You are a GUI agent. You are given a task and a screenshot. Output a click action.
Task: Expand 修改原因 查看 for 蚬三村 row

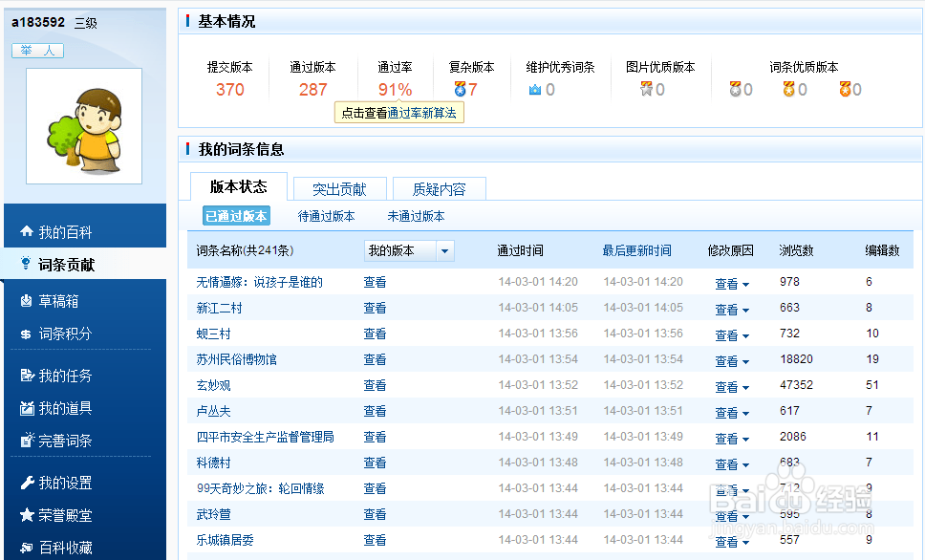732,335
